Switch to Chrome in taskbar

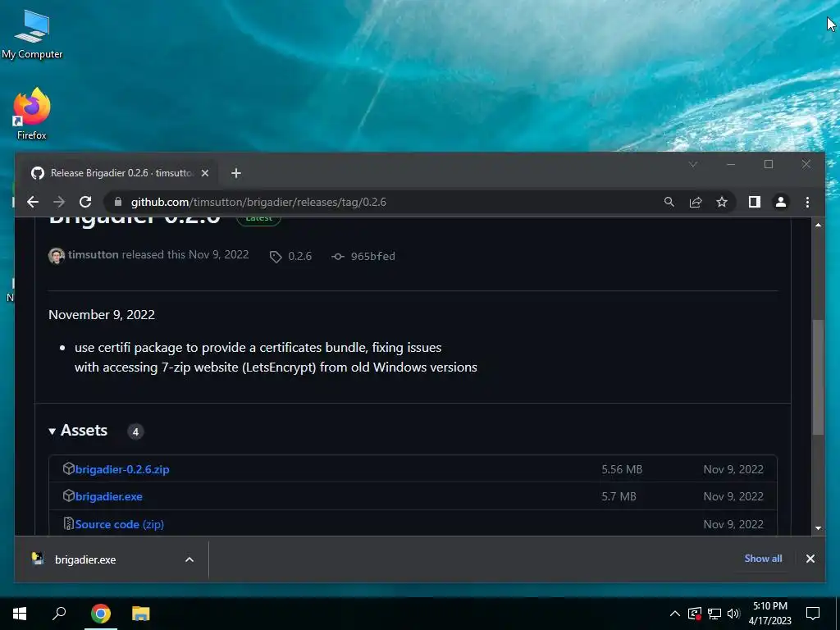101,614
